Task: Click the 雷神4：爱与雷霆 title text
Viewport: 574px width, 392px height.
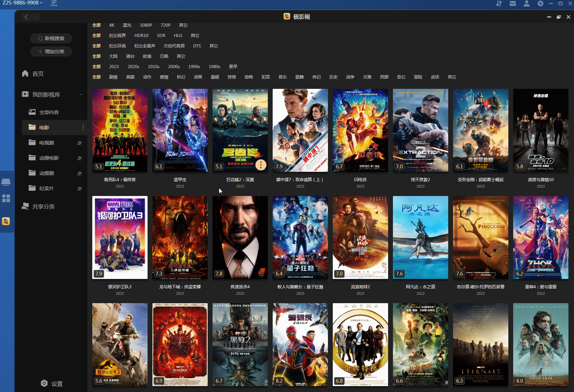Action: [x=541, y=287]
